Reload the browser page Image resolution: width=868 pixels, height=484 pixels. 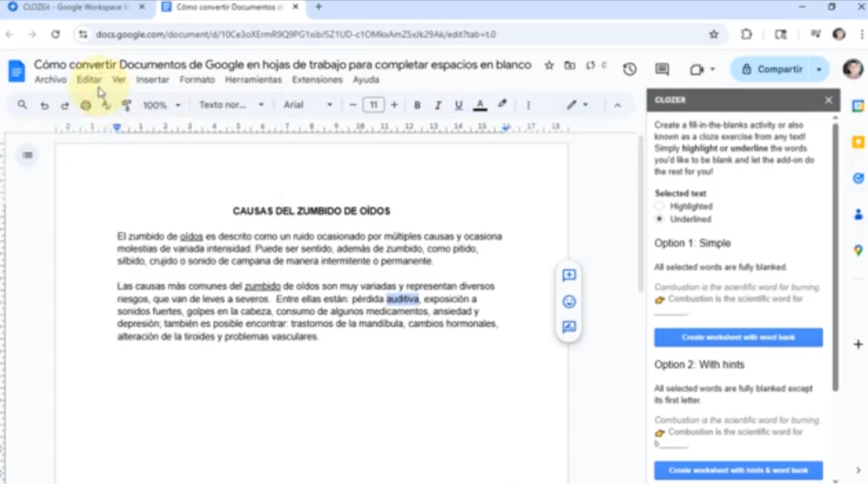coord(55,35)
